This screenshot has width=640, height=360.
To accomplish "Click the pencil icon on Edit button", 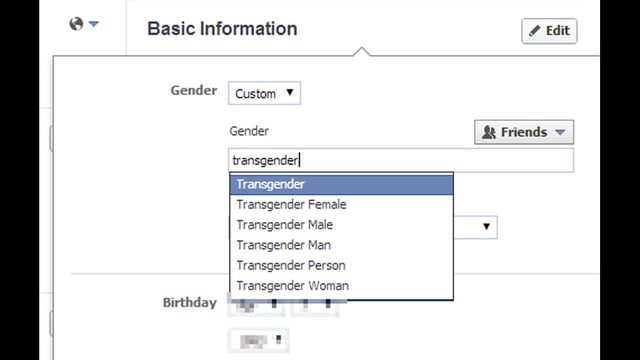I will (534, 31).
